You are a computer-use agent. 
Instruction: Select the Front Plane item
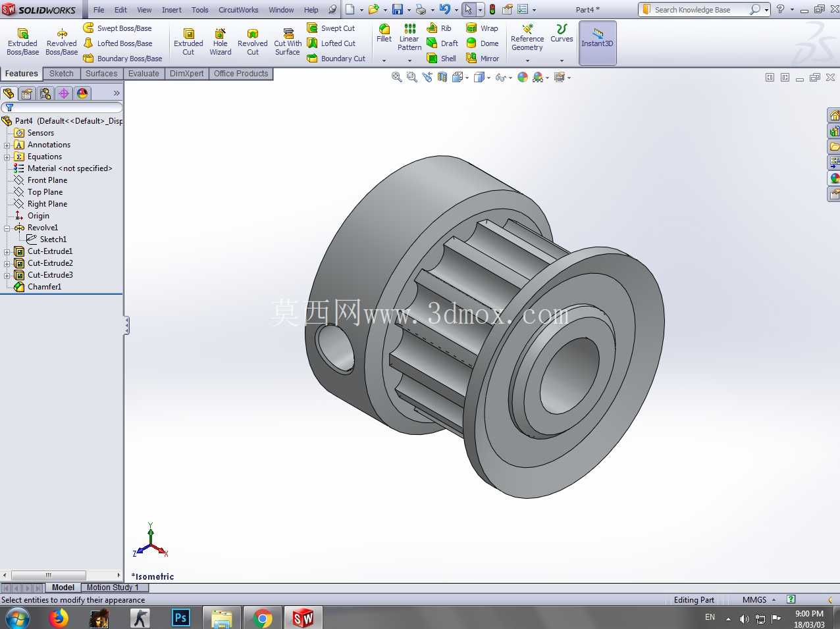47,180
